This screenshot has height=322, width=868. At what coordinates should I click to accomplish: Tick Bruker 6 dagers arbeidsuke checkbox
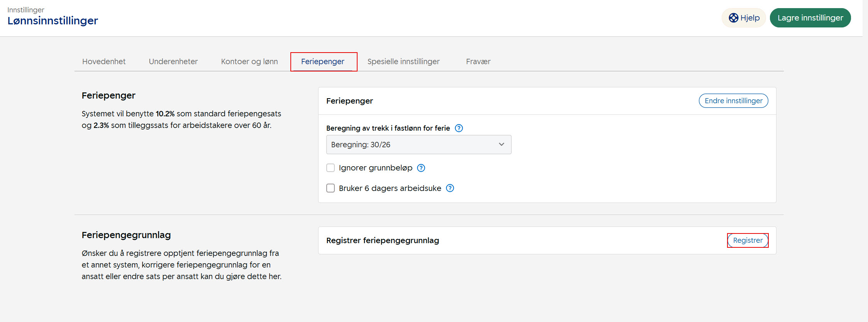[331, 188]
